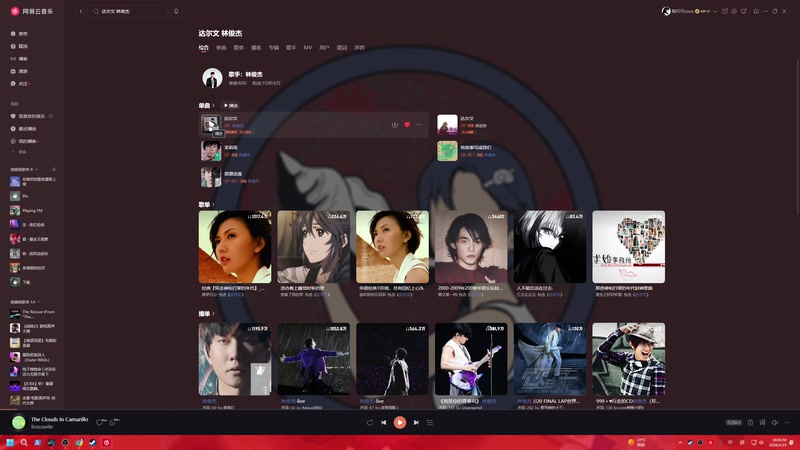Open comments for the current song
Viewport: 800px width, 450px height.
113,422
